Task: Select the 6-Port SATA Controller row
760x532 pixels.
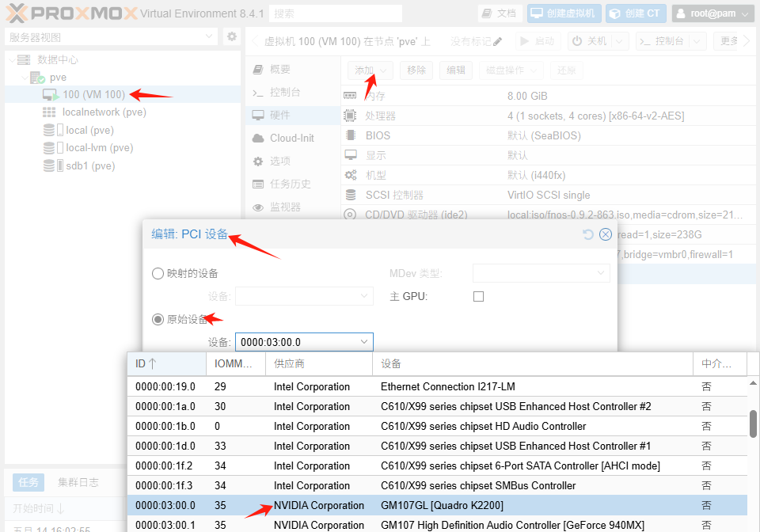Action: (x=437, y=465)
